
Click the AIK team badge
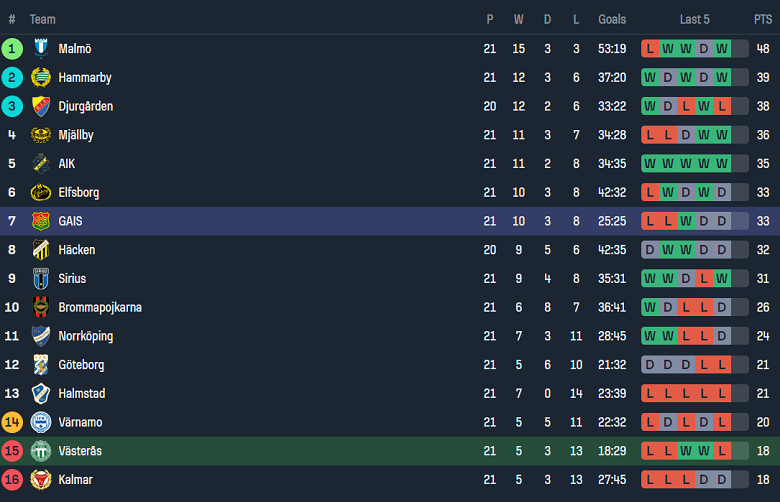tap(41, 164)
